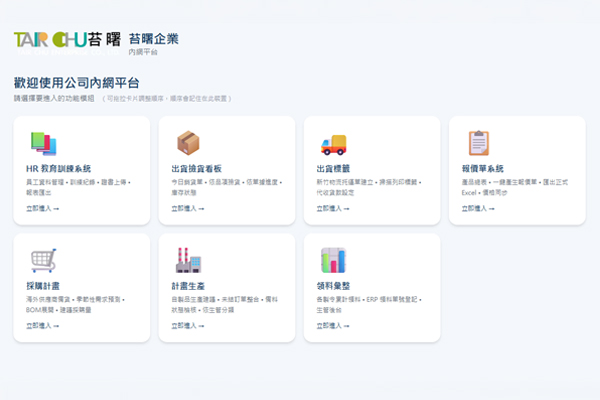Click 立即進入 under 出貨撿貨看板

(188, 209)
